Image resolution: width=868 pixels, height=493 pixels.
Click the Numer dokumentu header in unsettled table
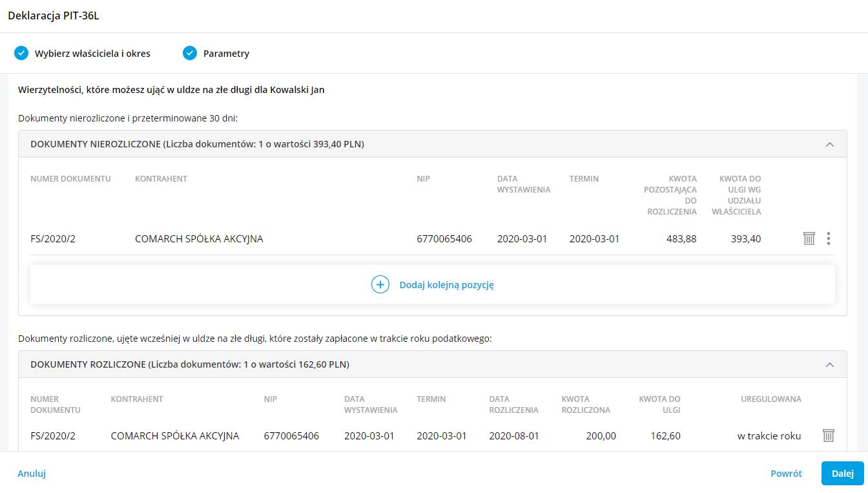pyautogui.click(x=70, y=179)
